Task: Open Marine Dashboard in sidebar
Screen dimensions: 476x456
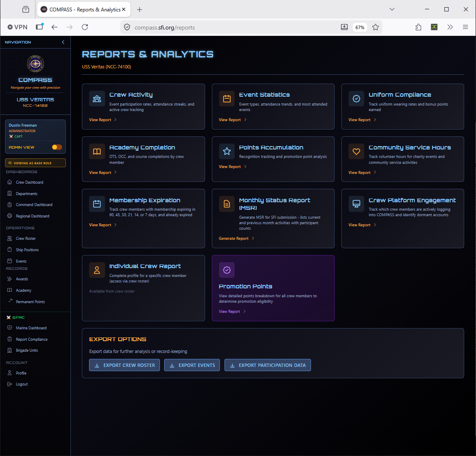Action: (x=31, y=328)
